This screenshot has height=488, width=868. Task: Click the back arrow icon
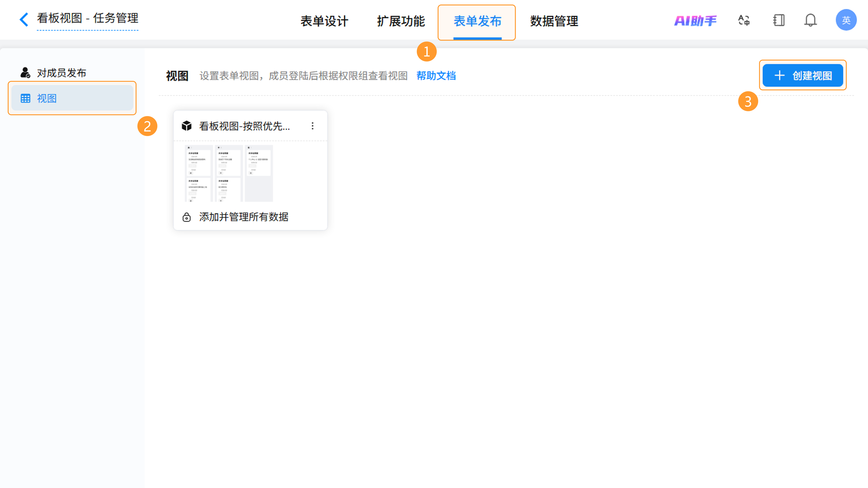point(24,19)
